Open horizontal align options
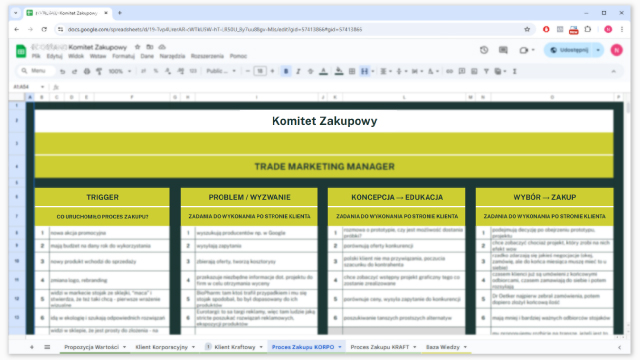 (386, 71)
